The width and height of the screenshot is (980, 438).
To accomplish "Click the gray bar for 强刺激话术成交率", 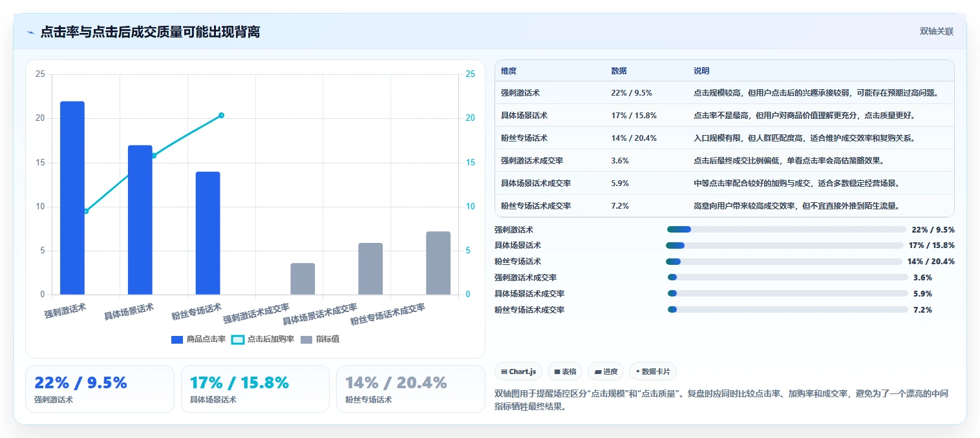I will click(x=303, y=278).
